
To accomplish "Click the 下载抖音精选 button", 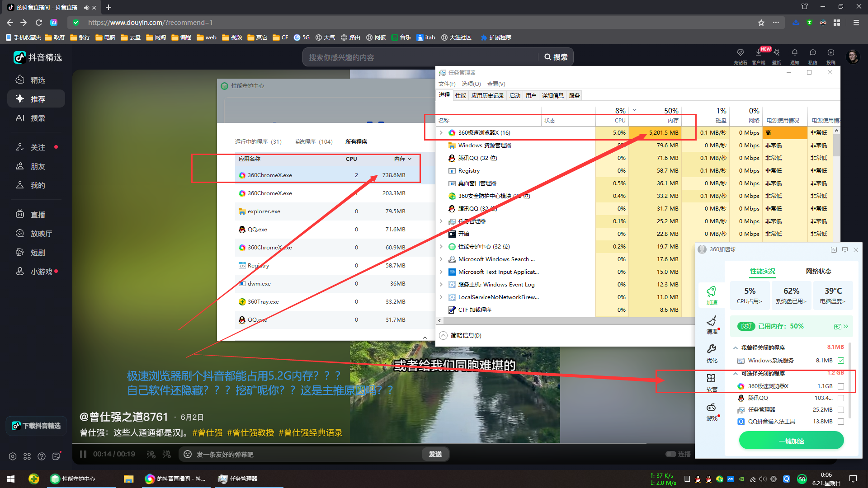I will click(x=37, y=426).
